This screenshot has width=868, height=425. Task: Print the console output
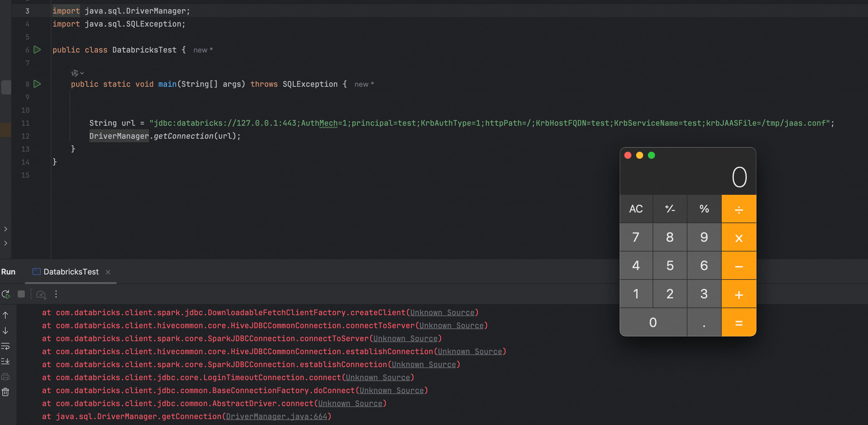[x=5, y=377]
